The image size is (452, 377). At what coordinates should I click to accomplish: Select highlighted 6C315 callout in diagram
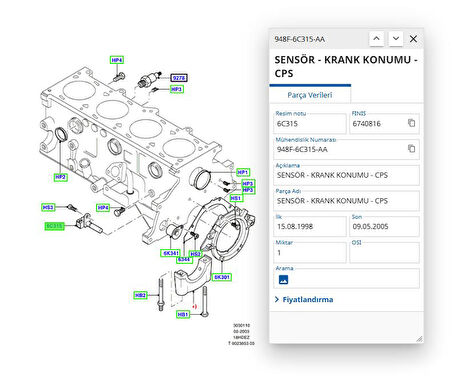click(x=54, y=226)
